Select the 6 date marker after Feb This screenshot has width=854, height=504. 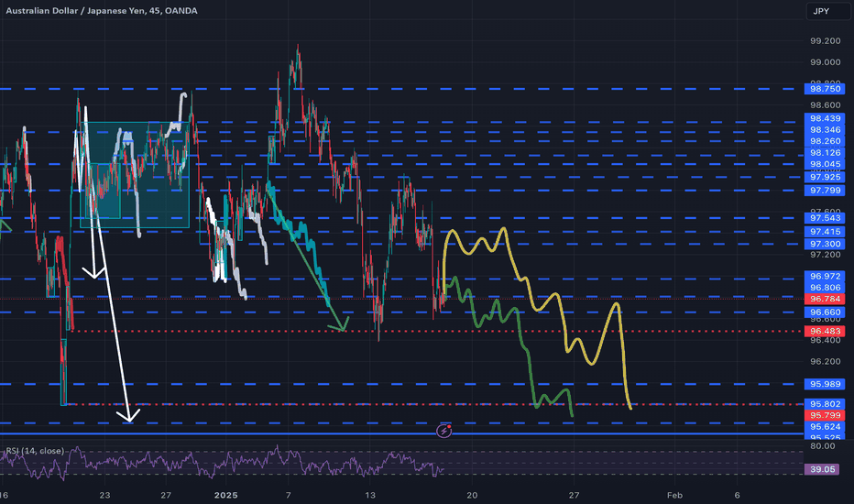point(737,495)
